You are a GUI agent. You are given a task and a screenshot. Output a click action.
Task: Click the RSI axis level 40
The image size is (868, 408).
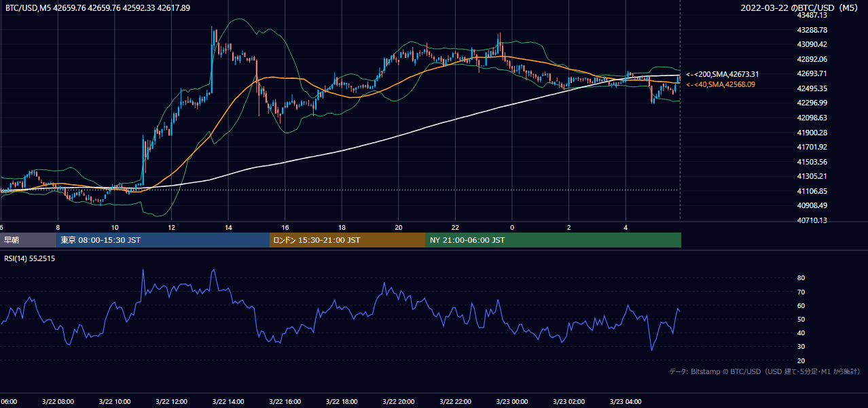click(801, 333)
